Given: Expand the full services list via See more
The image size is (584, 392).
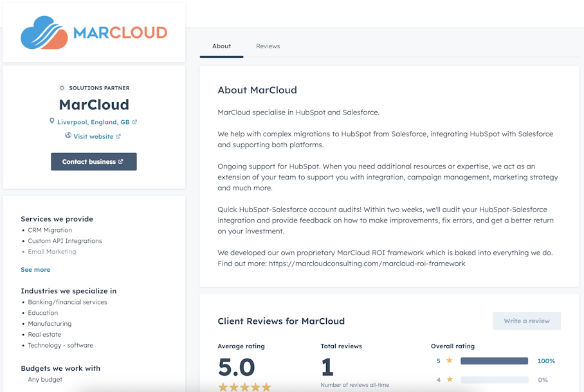Looking at the screenshot, I should click(35, 269).
